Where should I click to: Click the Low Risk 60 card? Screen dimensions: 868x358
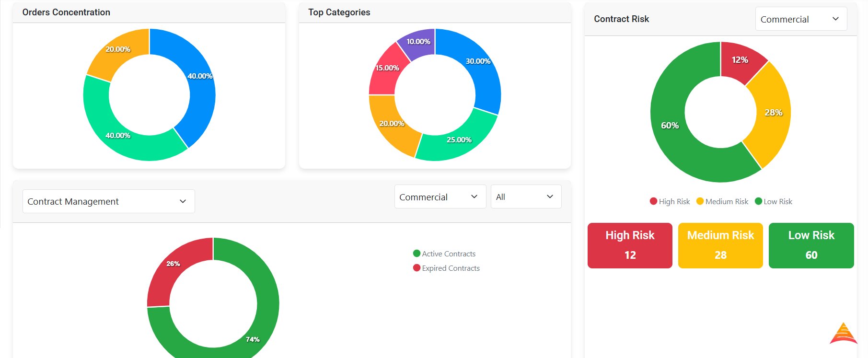[x=811, y=245]
